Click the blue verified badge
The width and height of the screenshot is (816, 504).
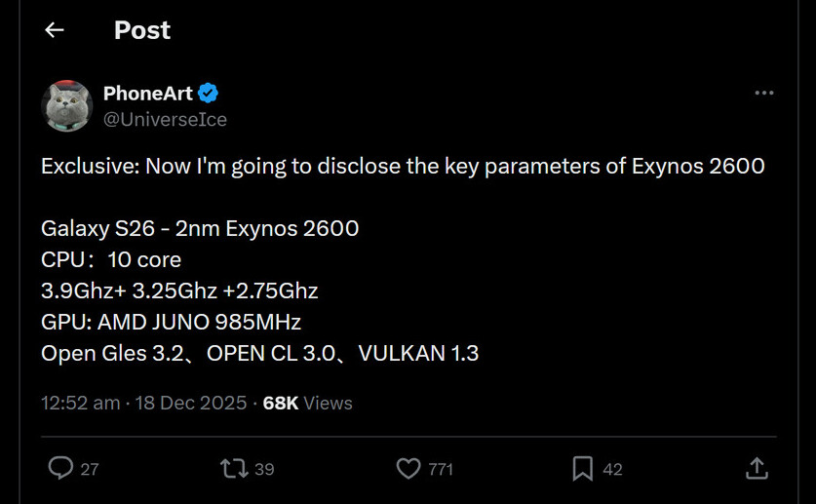point(209,94)
